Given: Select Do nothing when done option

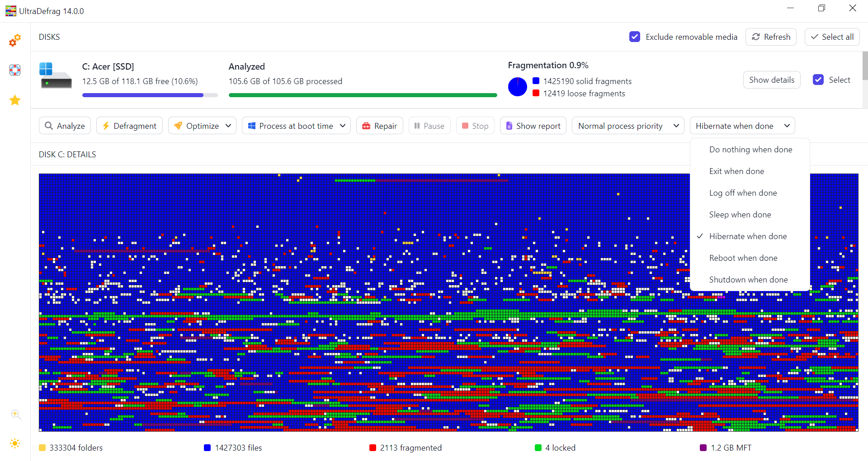Looking at the screenshot, I should (750, 150).
